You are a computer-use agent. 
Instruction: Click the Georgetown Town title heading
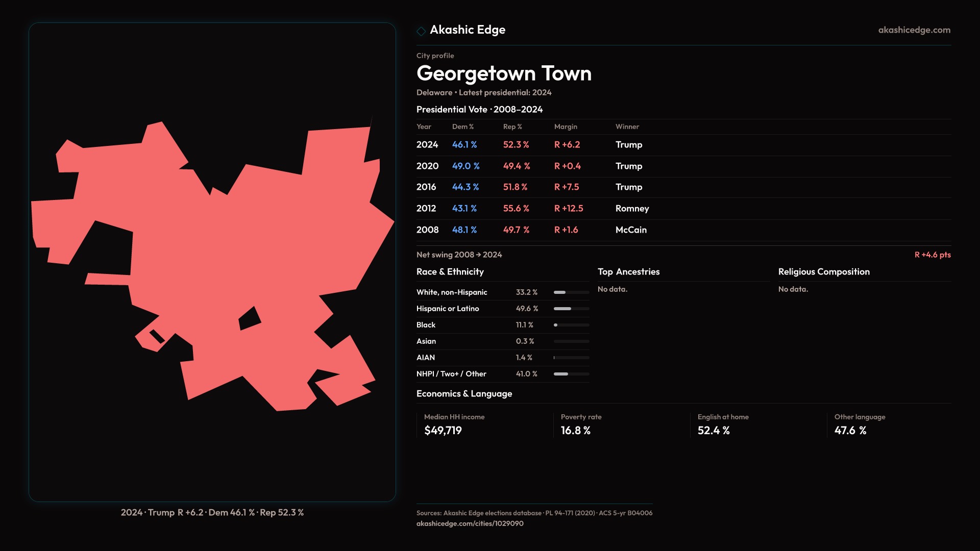tap(503, 73)
